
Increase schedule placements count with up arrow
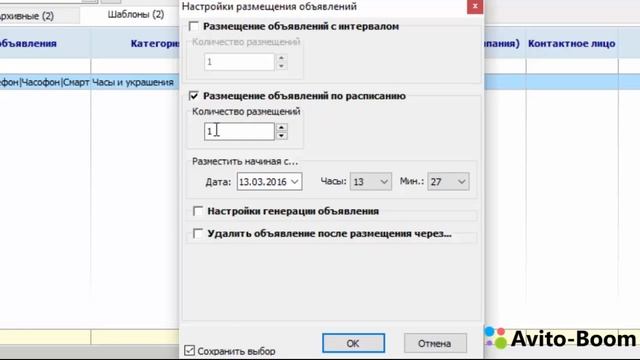(281, 127)
